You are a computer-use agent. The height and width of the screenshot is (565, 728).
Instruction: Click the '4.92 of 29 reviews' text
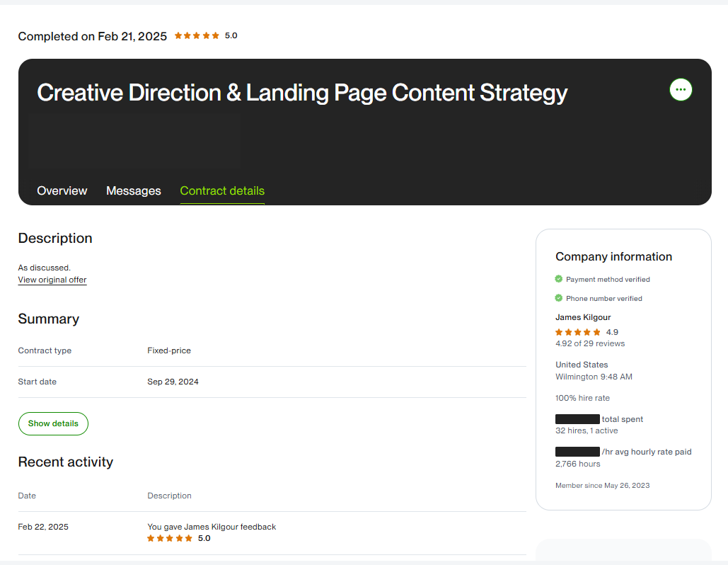tap(590, 344)
